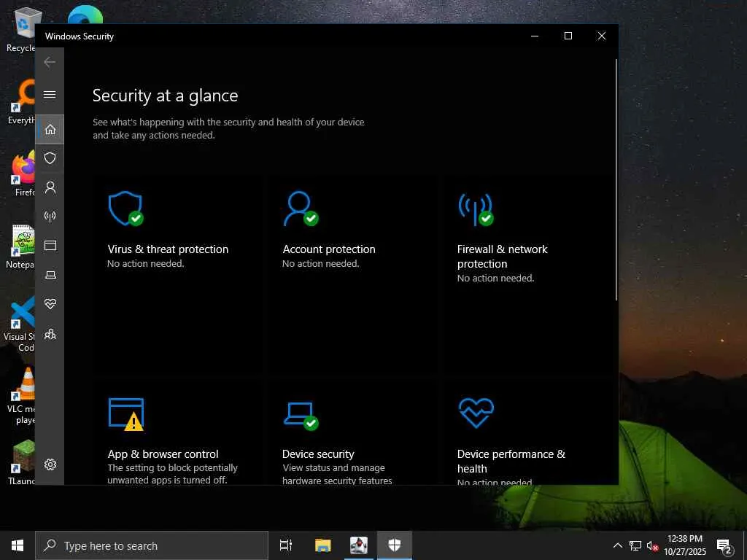Image resolution: width=747 pixels, height=560 pixels.
Task: Open App & browser control sidebar icon
Action: click(50, 246)
